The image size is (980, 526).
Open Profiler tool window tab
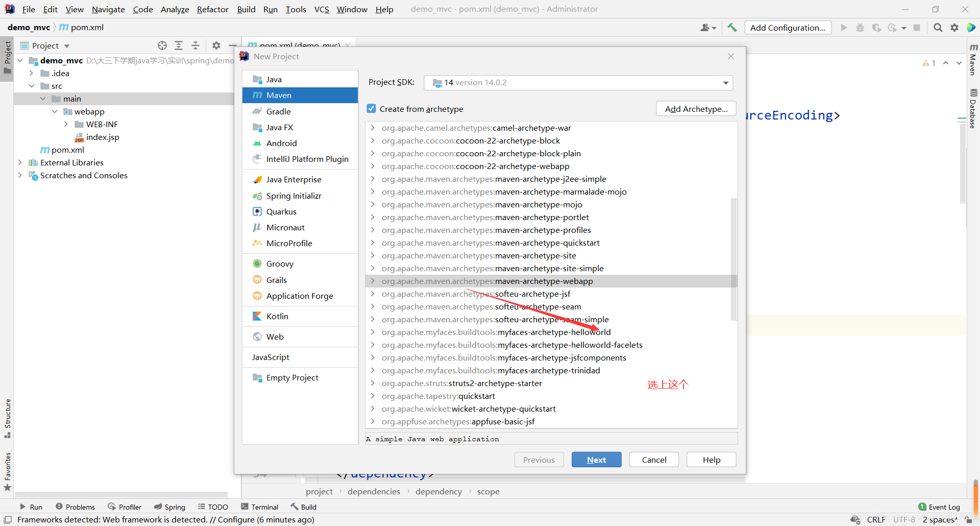125,507
